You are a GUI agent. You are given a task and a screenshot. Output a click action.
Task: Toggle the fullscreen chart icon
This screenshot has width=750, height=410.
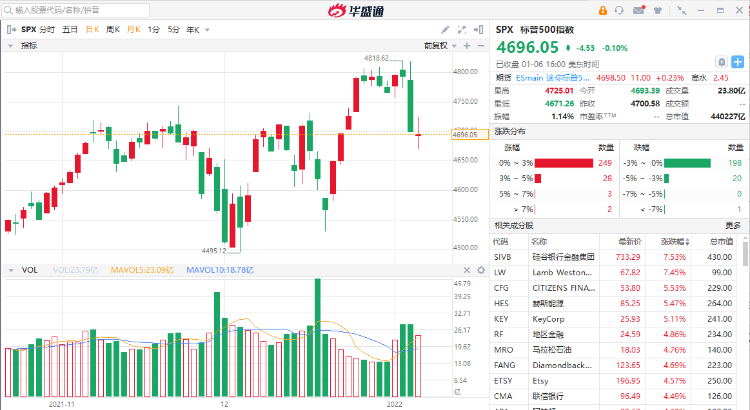(x=462, y=30)
